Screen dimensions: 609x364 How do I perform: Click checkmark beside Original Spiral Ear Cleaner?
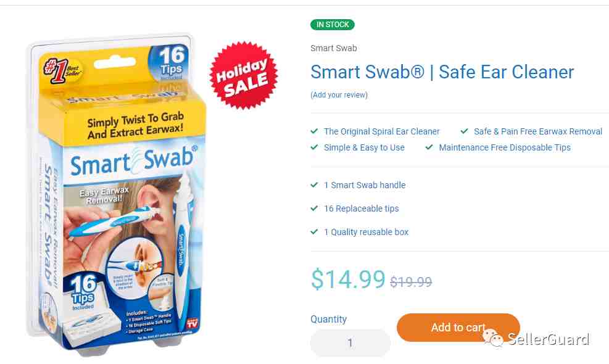tap(314, 131)
